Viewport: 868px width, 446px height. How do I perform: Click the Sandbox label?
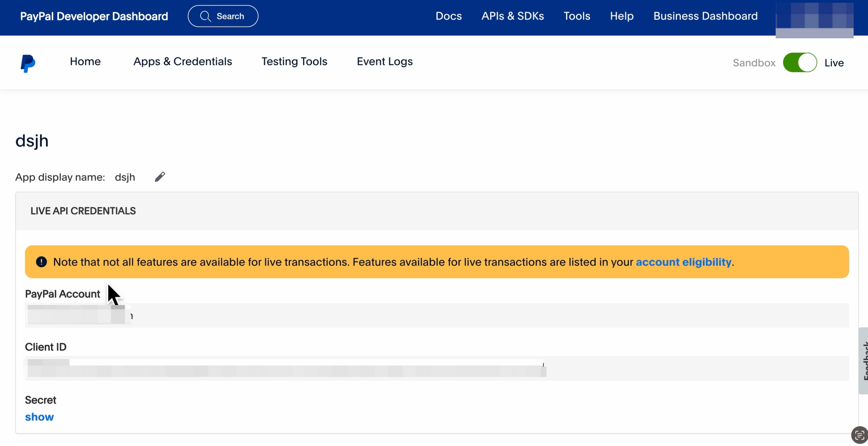(x=754, y=63)
